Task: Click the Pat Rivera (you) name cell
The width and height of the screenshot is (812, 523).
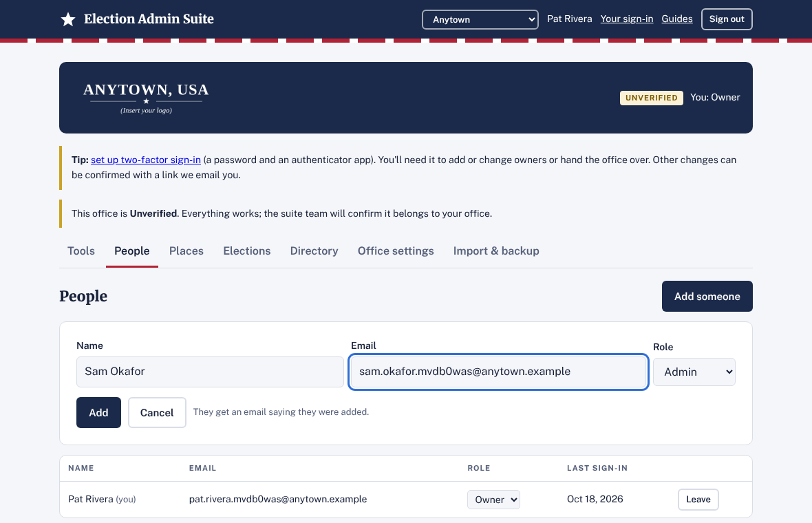Action: (102, 499)
